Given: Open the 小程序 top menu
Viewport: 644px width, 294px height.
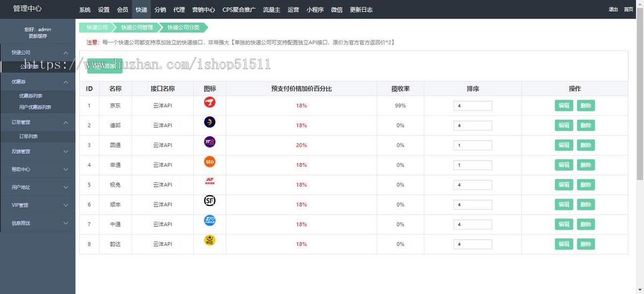Looking at the screenshot, I should (316, 10).
